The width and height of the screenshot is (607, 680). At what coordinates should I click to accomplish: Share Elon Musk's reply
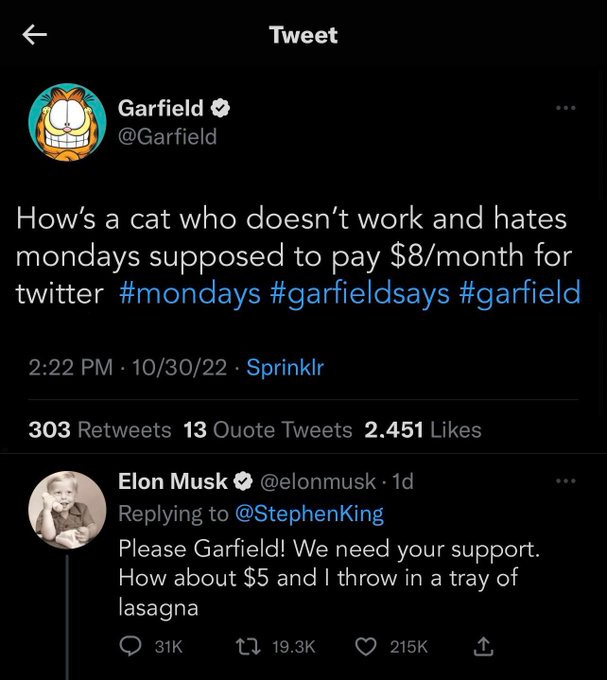click(x=483, y=647)
